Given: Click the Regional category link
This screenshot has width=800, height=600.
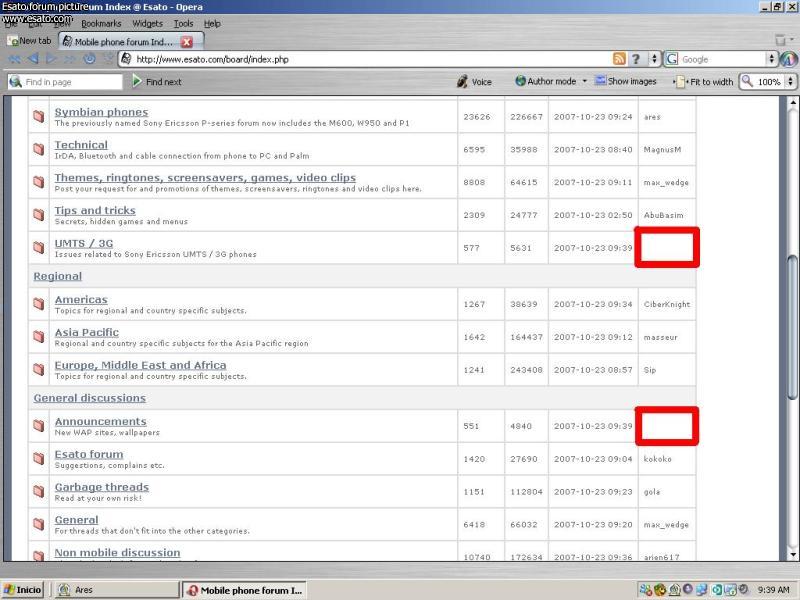Looking at the screenshot, I should 58,276.
